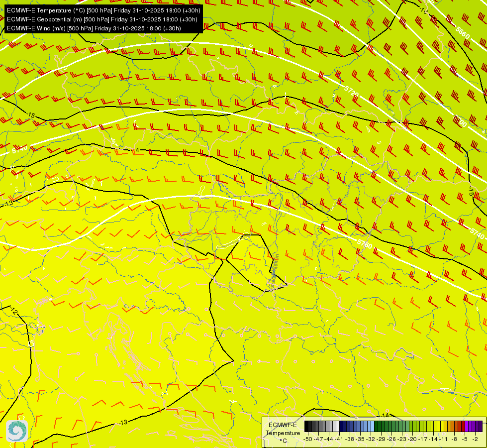Click the -41 legend label
487x448 pixels.
pos(339,439)
